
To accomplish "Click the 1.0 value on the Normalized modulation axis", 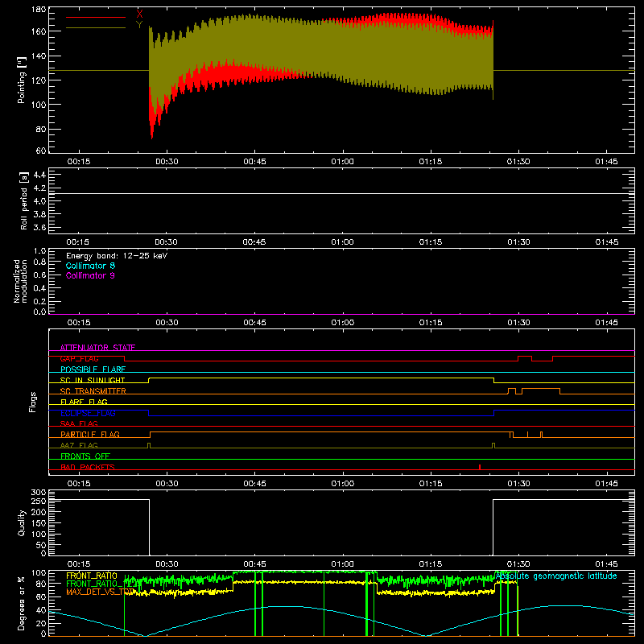I will (39, 251).
